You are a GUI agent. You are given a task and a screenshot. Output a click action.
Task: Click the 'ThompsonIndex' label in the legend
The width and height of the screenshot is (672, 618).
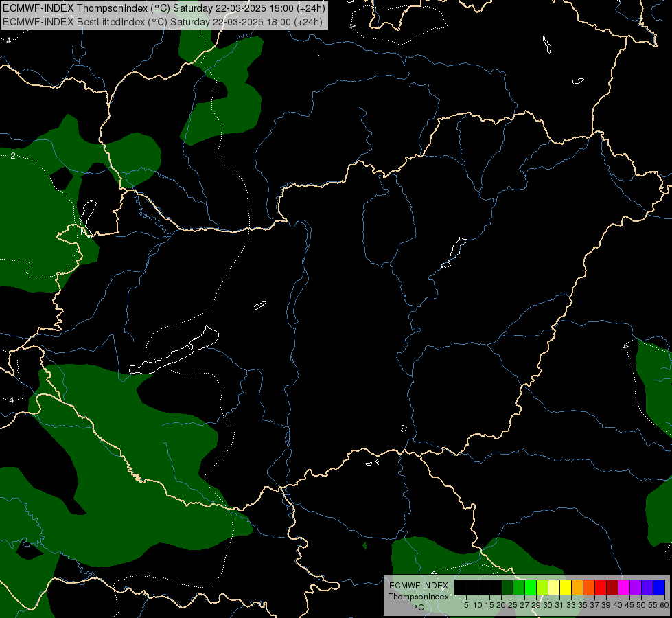(419, 597)
